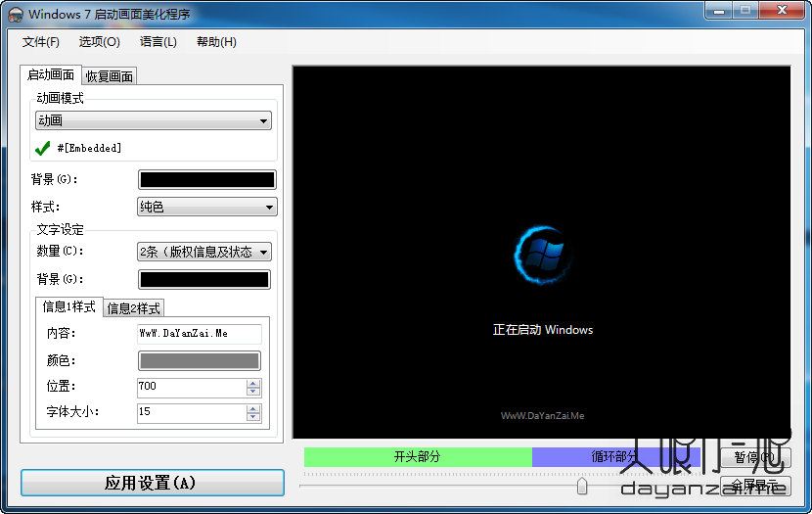Click the animation position slider thumb
This screenshot has height=514, width=812.
coord(582,486)
